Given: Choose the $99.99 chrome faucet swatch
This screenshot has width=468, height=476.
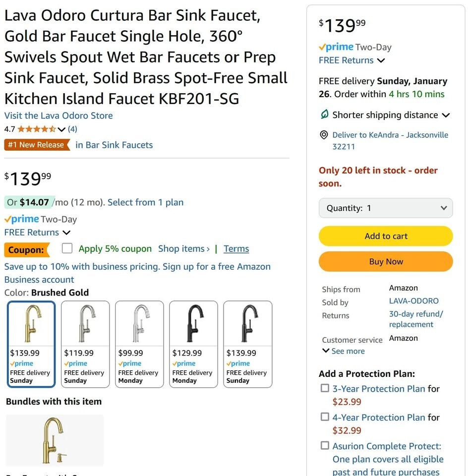Looking at the screenshot, I should point(139,344).
